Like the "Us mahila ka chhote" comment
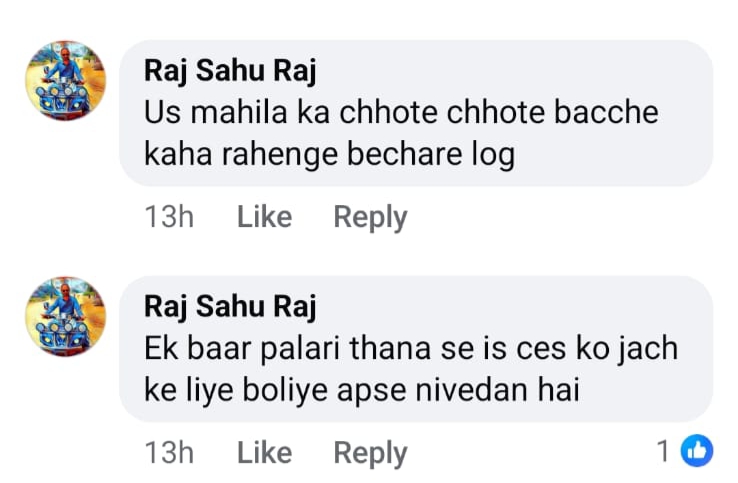 click(264, 217)
